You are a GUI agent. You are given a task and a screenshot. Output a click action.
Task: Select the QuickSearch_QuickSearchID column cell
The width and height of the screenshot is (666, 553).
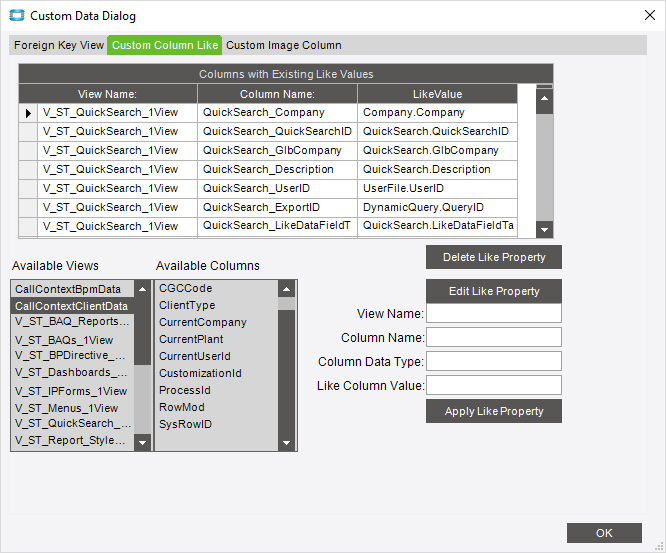tap(277, 132)
